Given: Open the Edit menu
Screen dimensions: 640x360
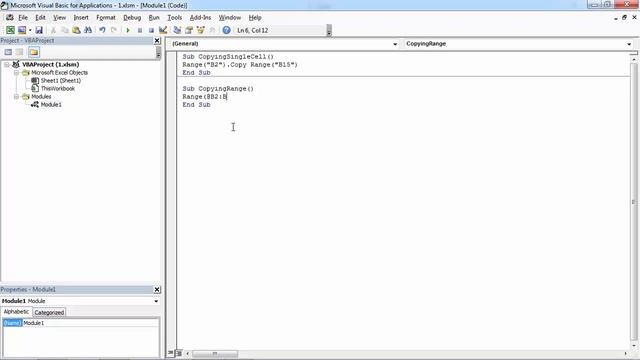Looking at the screenshot, I should [x=40, y=18].
